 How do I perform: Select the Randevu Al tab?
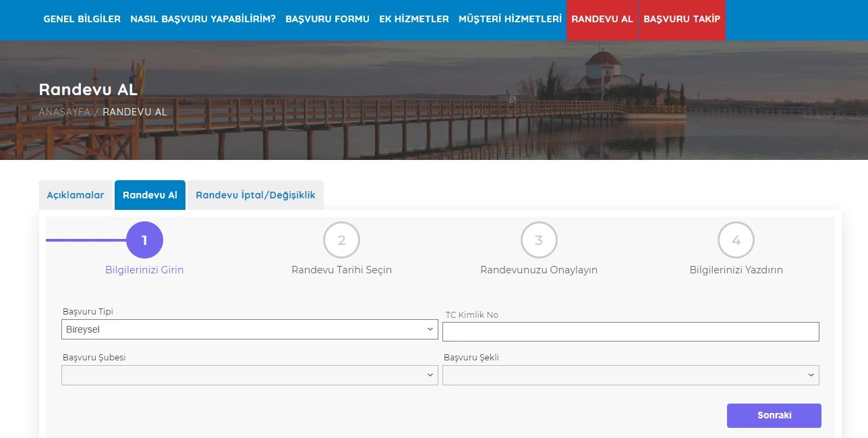coord(150,194)
